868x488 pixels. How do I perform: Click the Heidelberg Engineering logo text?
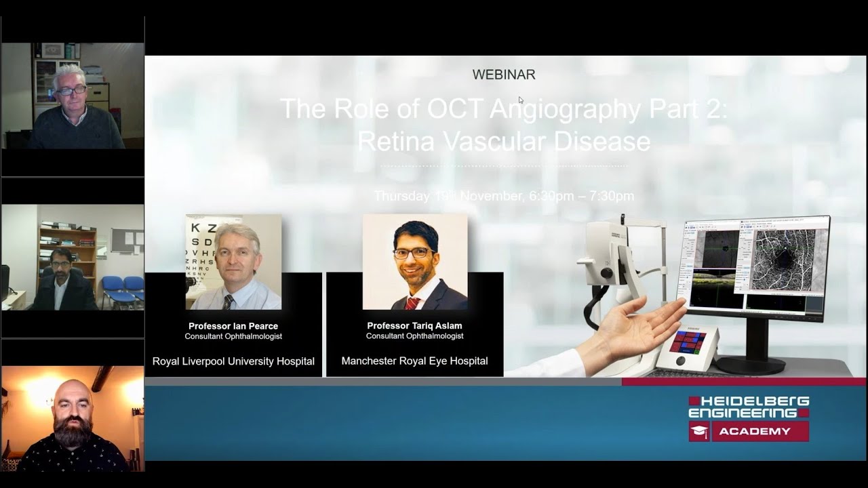coord(749,407)
